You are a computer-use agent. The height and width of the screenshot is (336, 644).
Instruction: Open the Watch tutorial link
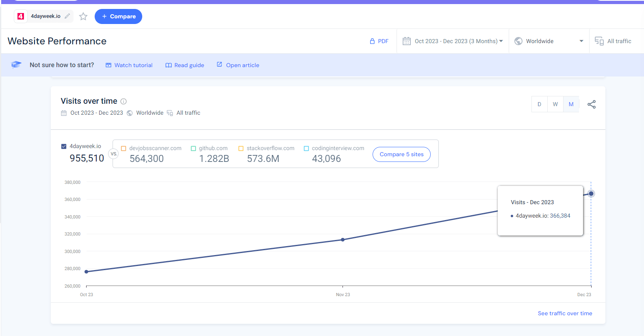pyautogui.click(x=129, y=65)
